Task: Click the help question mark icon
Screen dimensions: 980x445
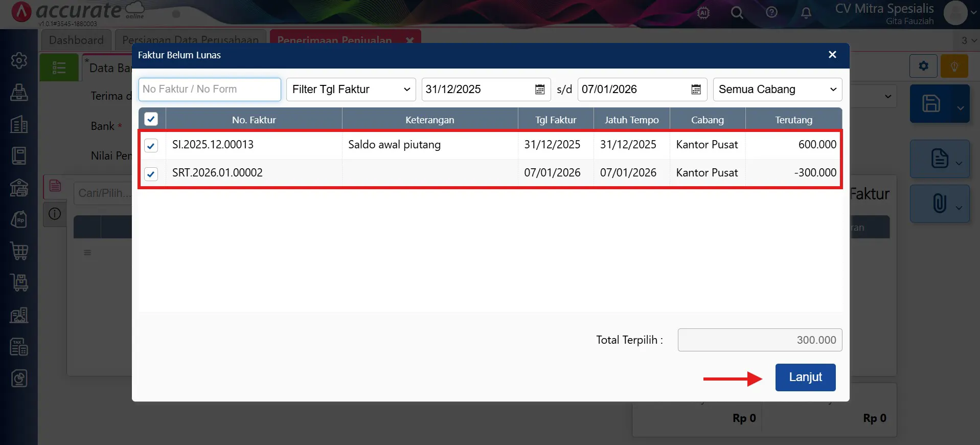Action: click(x=771, y=13)
